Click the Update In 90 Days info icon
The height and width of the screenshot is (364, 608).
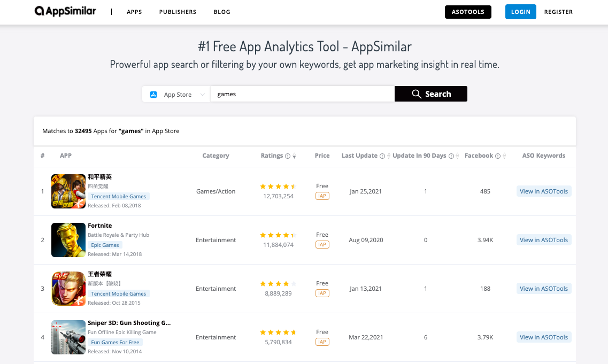click(x=451, y=156)
